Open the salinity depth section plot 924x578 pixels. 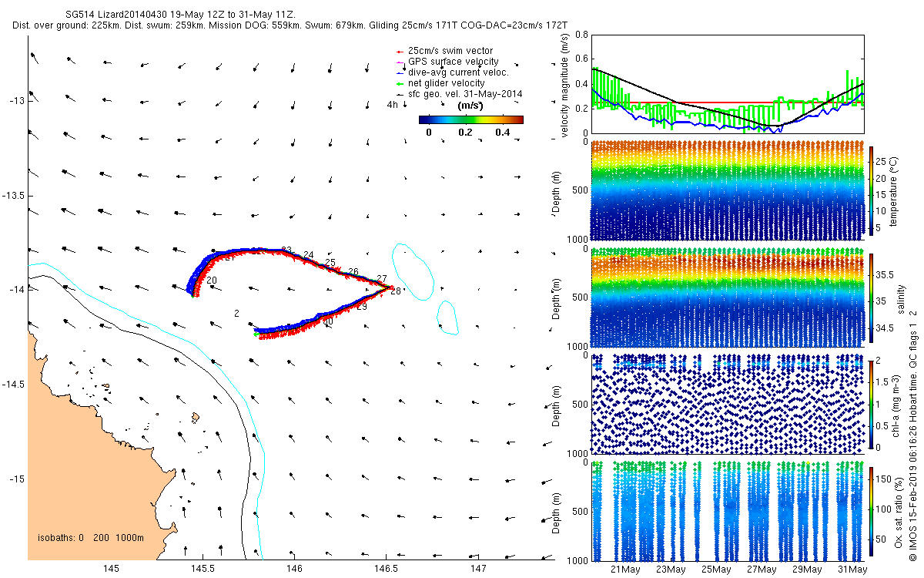(728, 298)
